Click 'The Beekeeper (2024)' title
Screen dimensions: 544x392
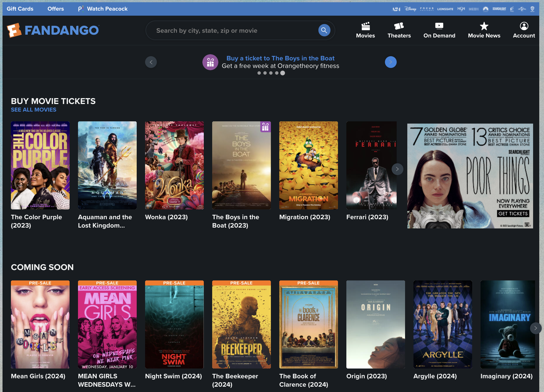pos(235,380)
